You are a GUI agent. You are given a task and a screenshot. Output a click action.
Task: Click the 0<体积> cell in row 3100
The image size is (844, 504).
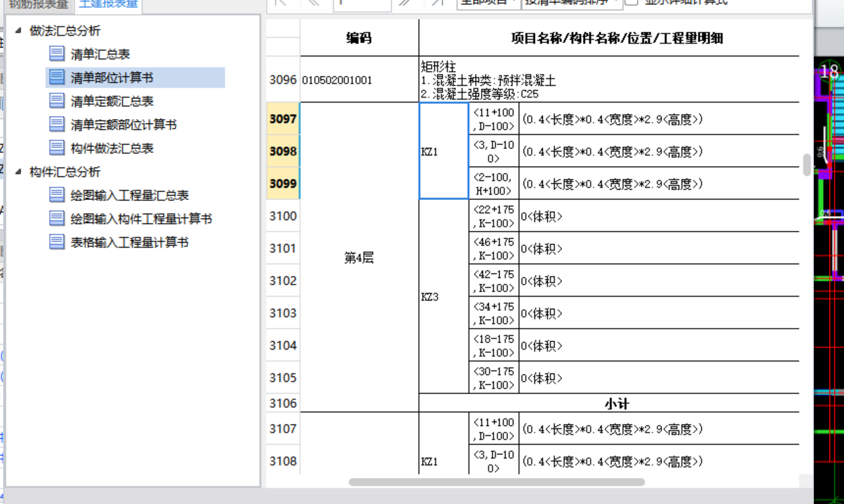(x=659, y=216)
